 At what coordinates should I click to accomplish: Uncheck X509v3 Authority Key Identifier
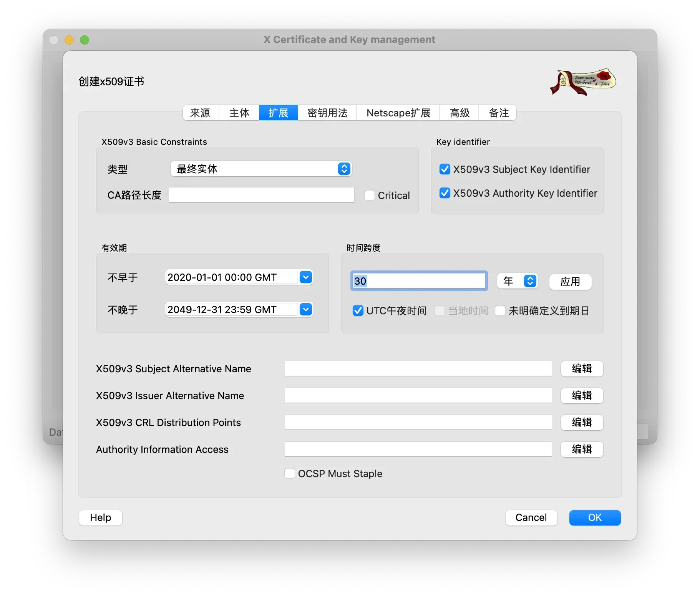(445, 193)
